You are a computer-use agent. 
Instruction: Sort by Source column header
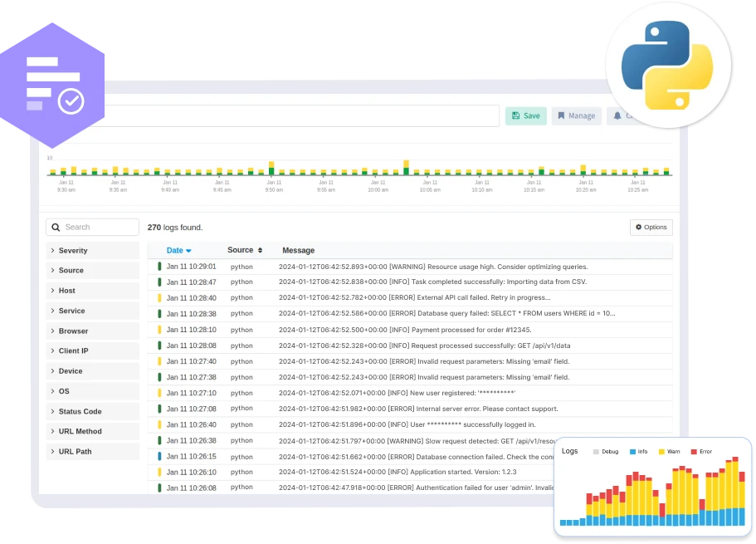[245, 250]
